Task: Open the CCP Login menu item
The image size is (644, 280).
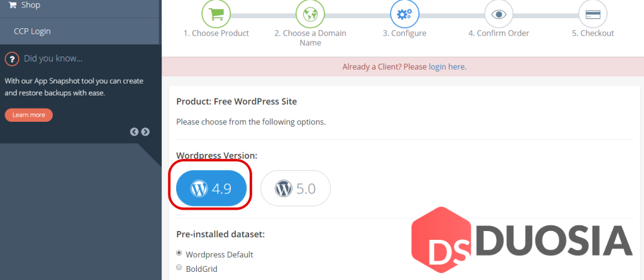Action: pyautogui.click(x=79, y=31)
